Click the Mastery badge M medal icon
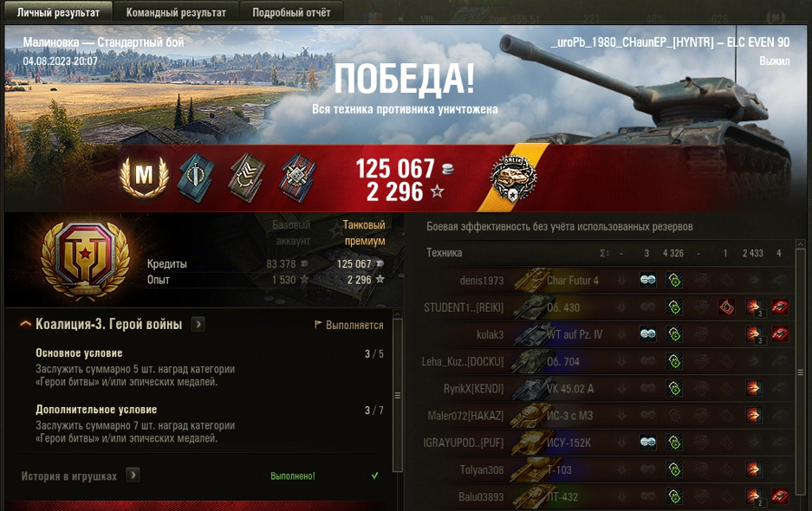The height and width of the screenshot is (511, 812). (x=144, y=177)
